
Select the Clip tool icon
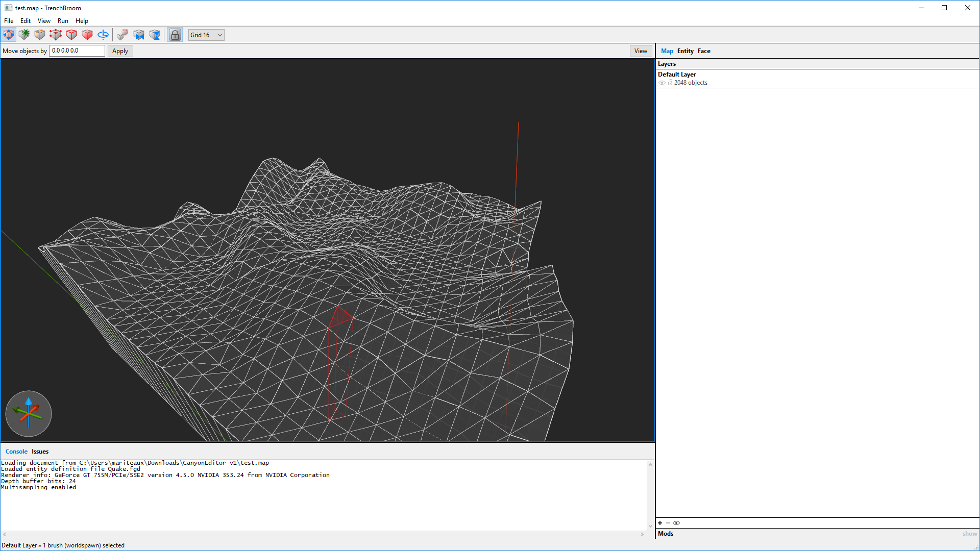pos(40,35)
